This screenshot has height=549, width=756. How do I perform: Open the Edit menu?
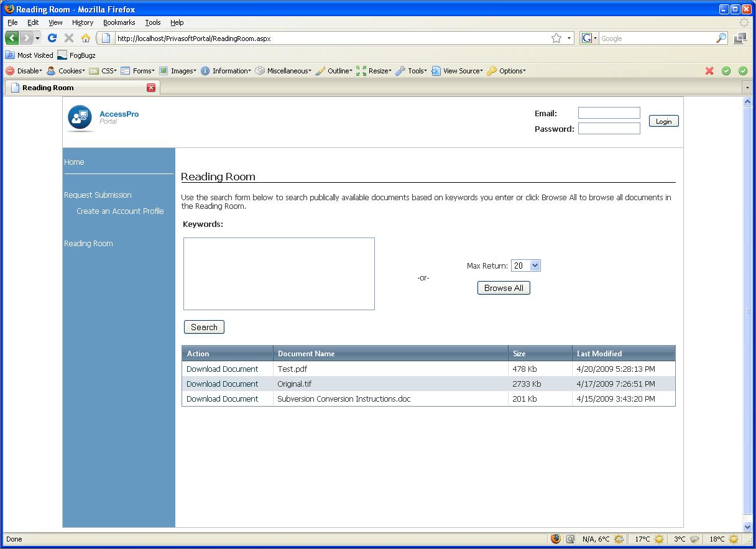(x=33, y=22)
